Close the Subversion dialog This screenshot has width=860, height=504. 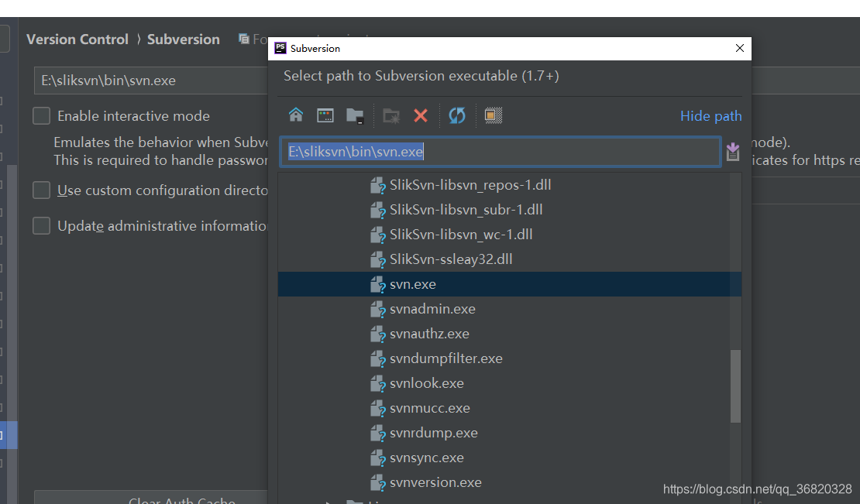coord(739,48)
